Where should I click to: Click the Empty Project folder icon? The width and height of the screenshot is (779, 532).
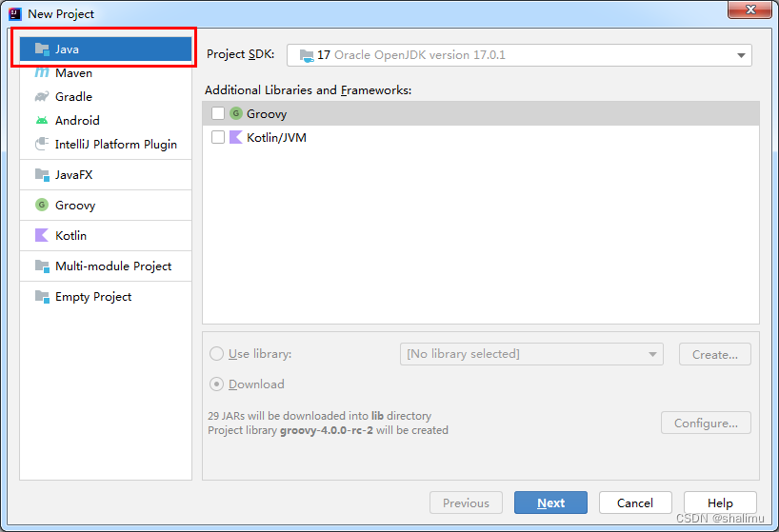click(x=42, y=296)
